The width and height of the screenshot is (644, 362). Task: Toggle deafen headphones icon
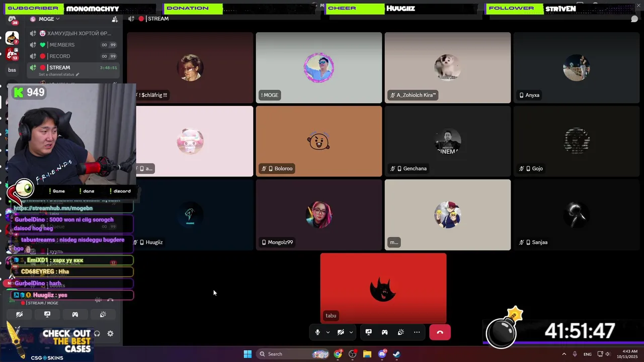pyautogui.click(x=97, y=333)
